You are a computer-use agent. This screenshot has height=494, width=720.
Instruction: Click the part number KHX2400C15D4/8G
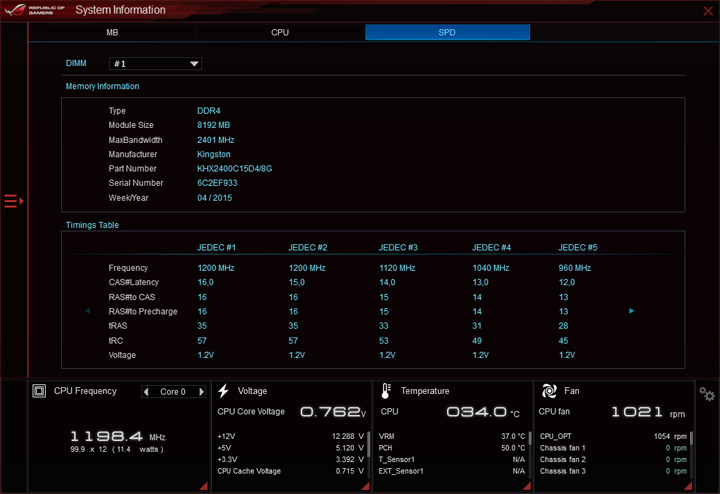click(x=235, y=168)
